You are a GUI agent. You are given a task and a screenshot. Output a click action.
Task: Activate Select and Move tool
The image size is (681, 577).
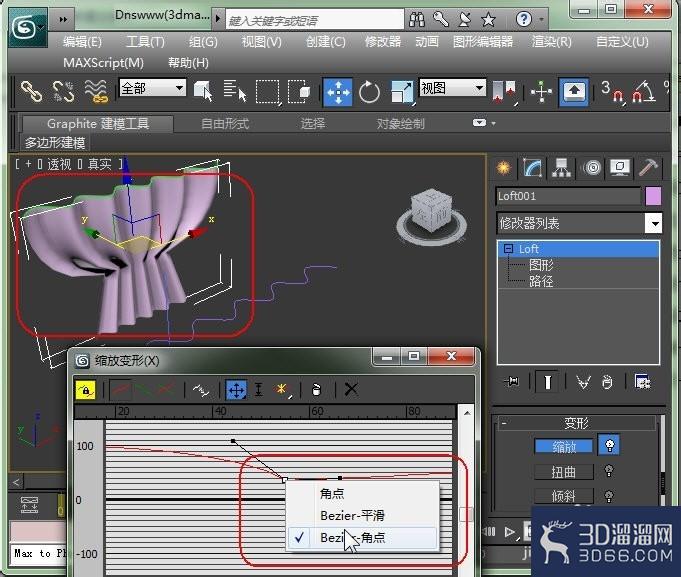point(338,92)
